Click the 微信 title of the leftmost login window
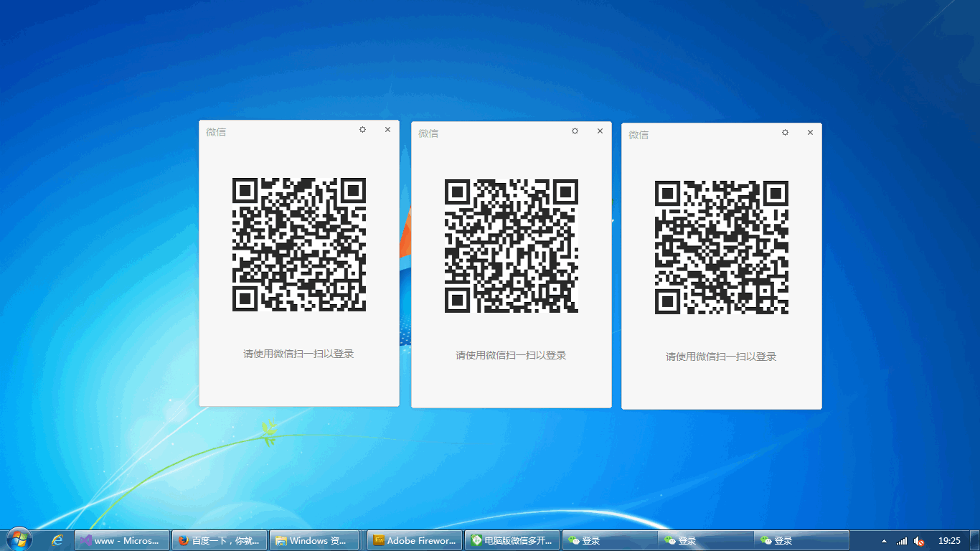The image size is (980, 551). (x=216, y=132)
